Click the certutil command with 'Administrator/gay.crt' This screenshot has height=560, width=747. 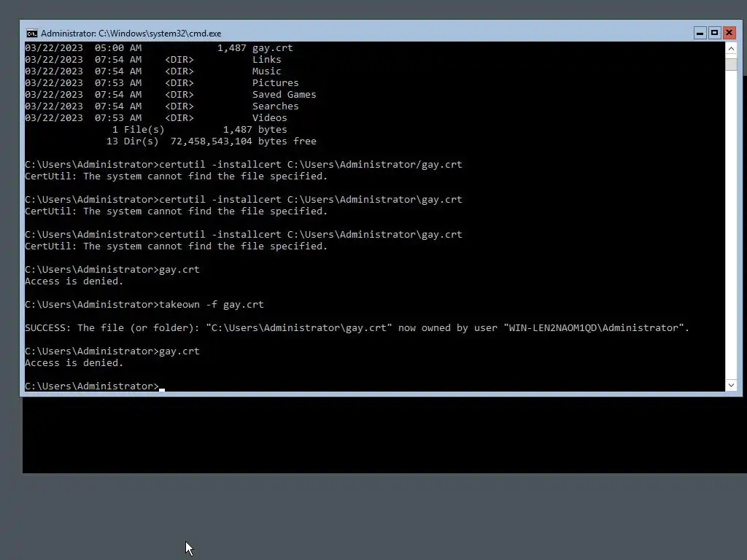[244, 164]
